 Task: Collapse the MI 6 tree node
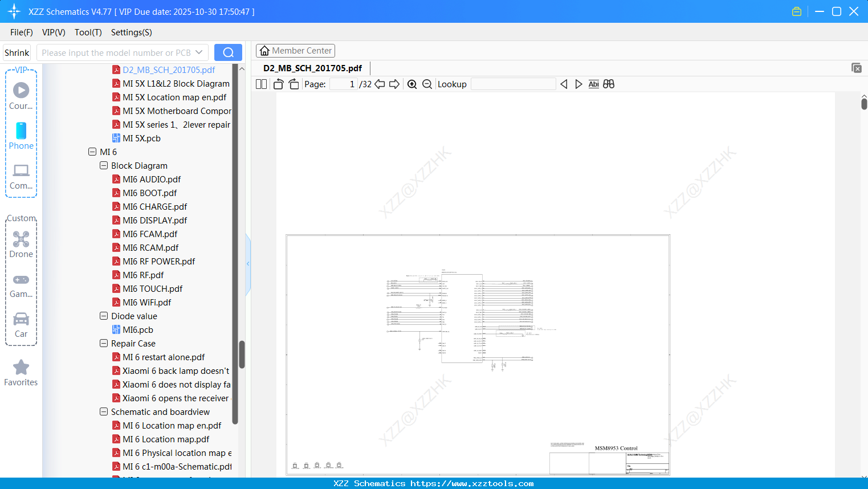pos(92,152)
